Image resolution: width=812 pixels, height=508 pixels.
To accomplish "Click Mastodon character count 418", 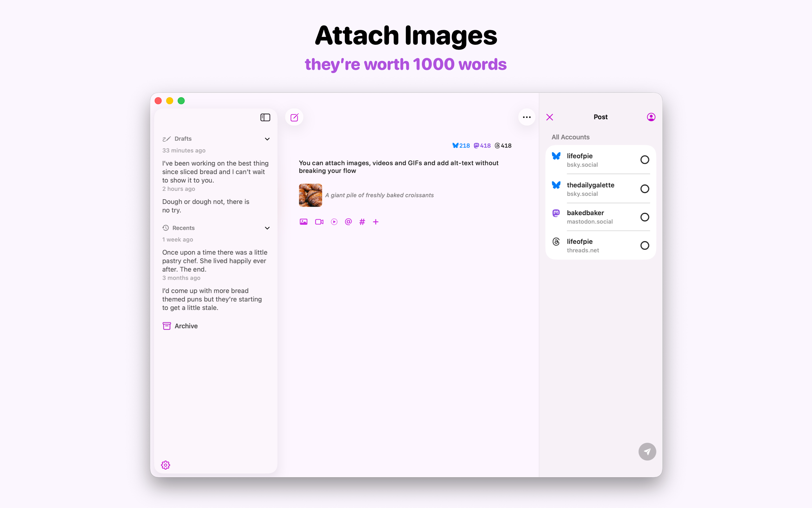I will tap(482, 145).
